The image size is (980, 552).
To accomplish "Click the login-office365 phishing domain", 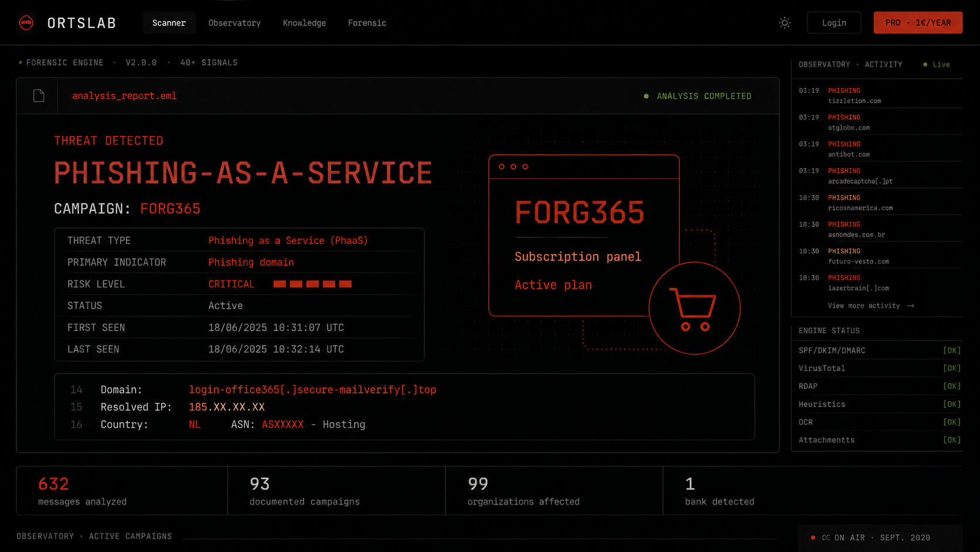I will click(x=312, y=390).
